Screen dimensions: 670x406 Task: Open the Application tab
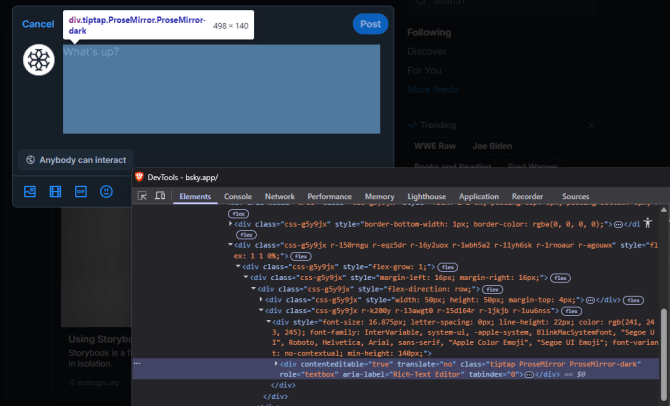coord(479,197)
